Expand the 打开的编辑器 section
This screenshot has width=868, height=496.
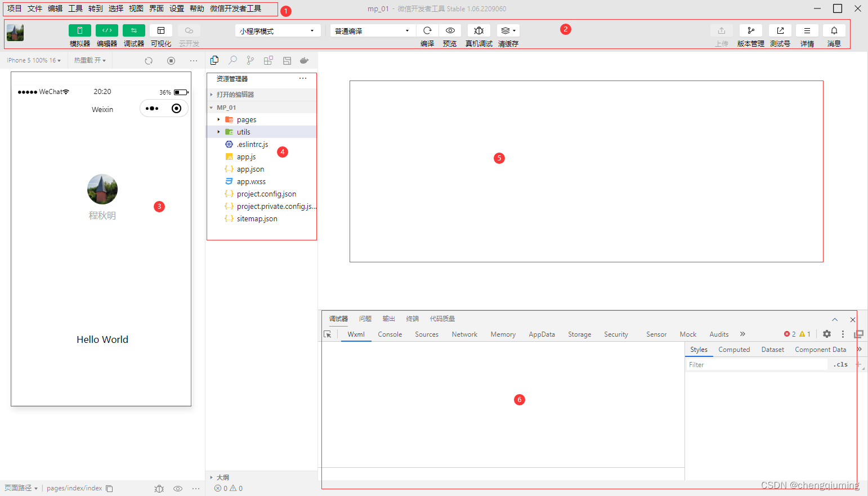tap(262, 95)
